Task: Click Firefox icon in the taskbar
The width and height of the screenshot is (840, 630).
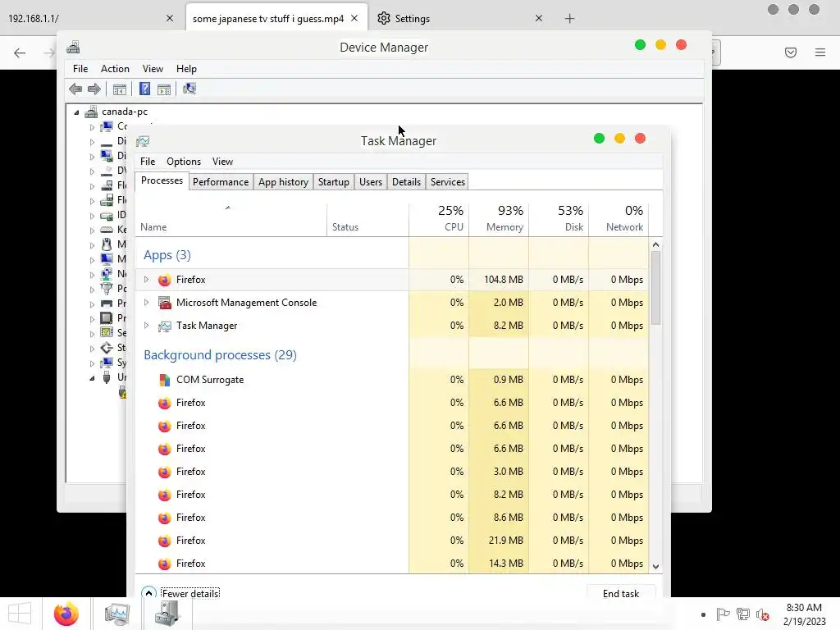Action: click(66, 614)
